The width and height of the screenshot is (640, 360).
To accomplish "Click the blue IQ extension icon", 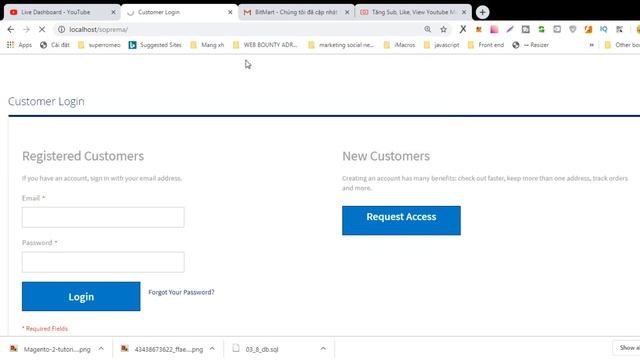I will coord(604,29).
